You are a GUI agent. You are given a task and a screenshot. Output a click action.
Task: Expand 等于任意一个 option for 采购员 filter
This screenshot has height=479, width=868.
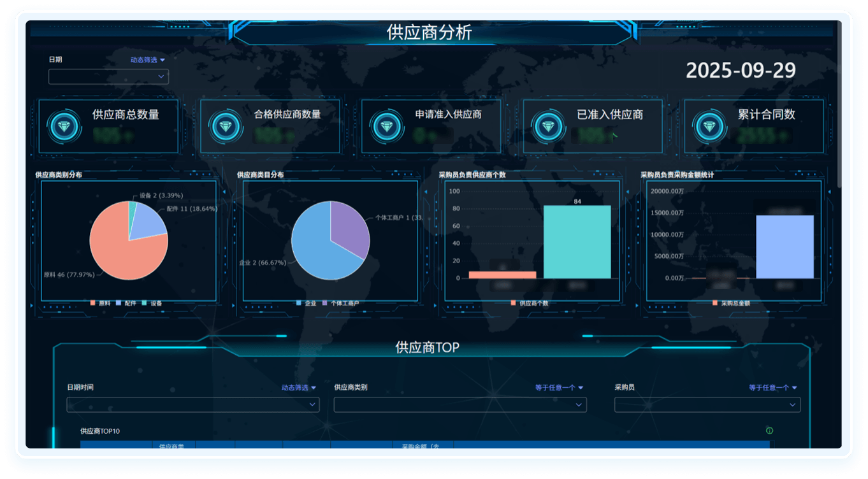tap(772, 387)
